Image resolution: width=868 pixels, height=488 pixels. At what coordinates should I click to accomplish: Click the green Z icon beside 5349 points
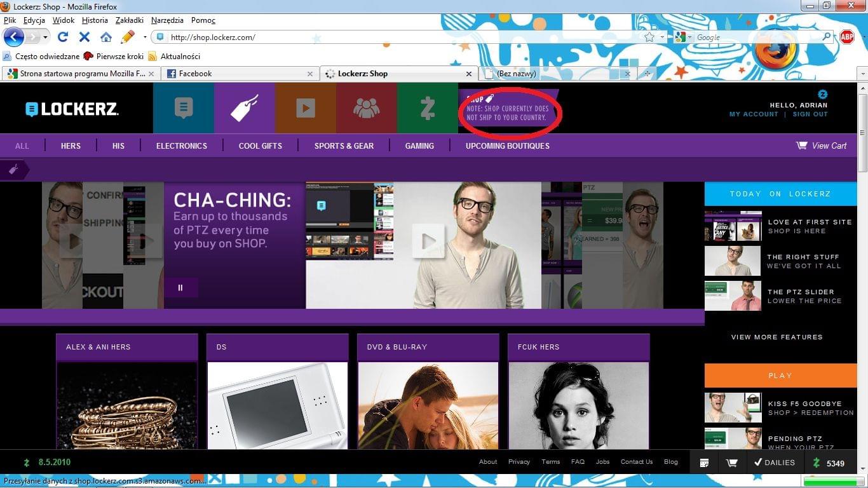click(x=817, y=463)
